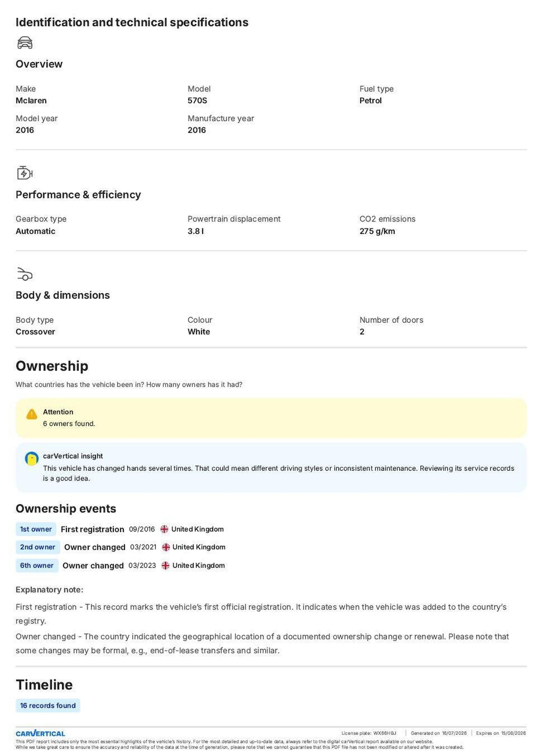Click the Mclaren make value
Image resolution: width=541 pixels, height=756 pixels.
click(x=31, y=101)
